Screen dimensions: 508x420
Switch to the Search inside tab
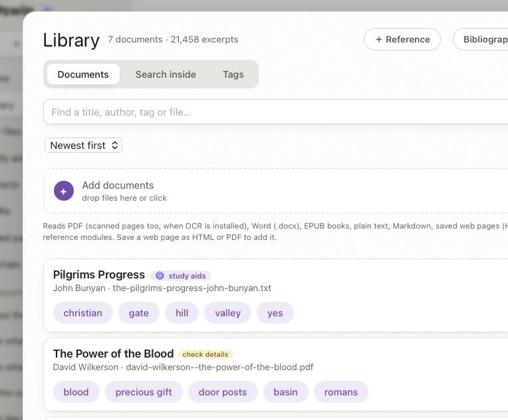pyautogui.click(x=166, y=74)
